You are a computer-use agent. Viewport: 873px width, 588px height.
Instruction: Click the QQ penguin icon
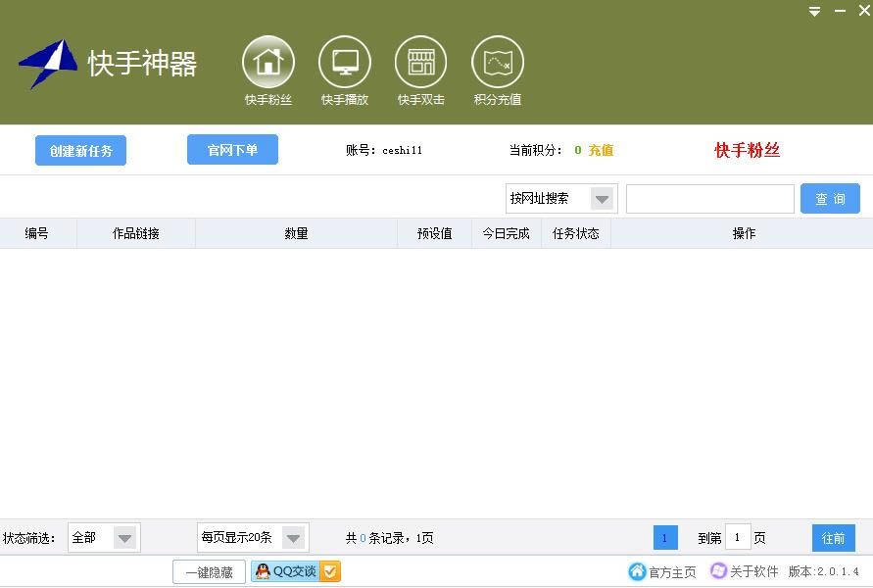coord(263,571)
